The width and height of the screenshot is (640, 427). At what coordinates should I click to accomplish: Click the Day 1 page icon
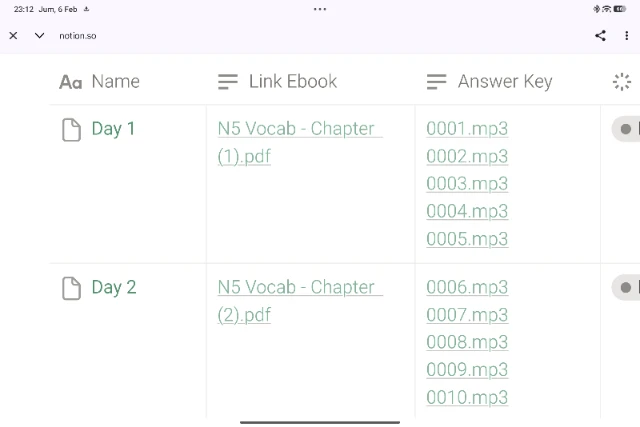pyautogui.click(x=71, y=129)
